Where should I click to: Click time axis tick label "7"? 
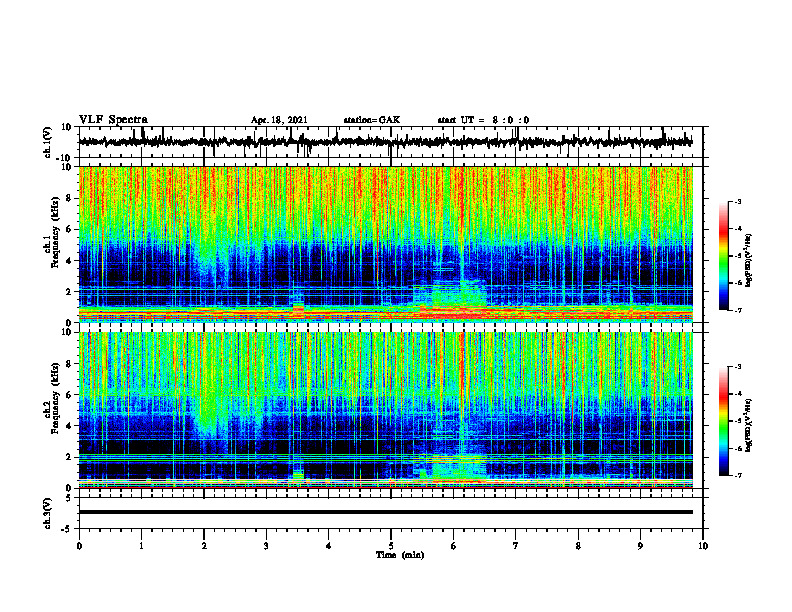(x=516, y=546)
